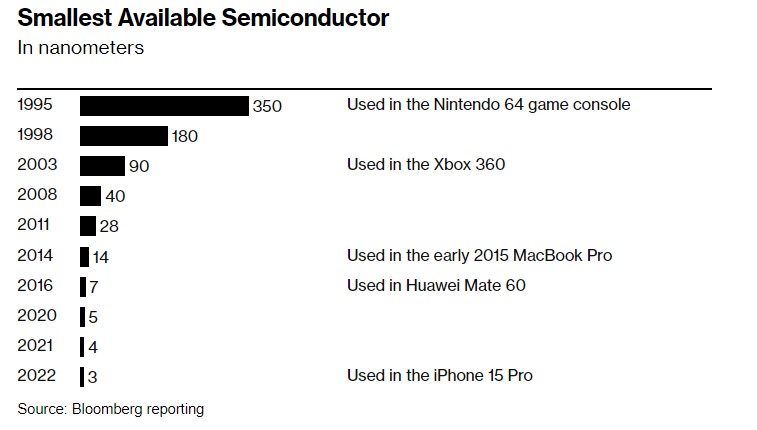Select the "Used in the Xbox 360" note
757x430 pixels.
pyautogui.click(x=426, y=164)
